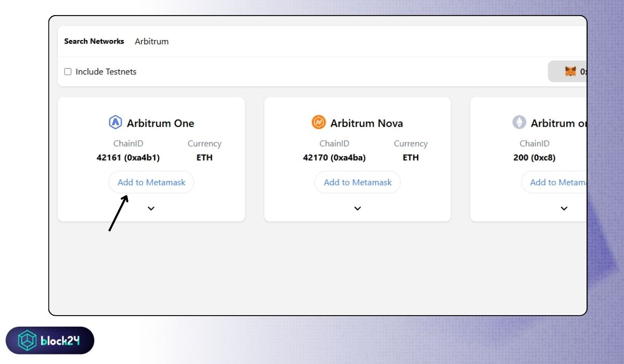
Task: Click chain ID value 42161 (0xa4b1)
Action: click(x=128, y=158)
